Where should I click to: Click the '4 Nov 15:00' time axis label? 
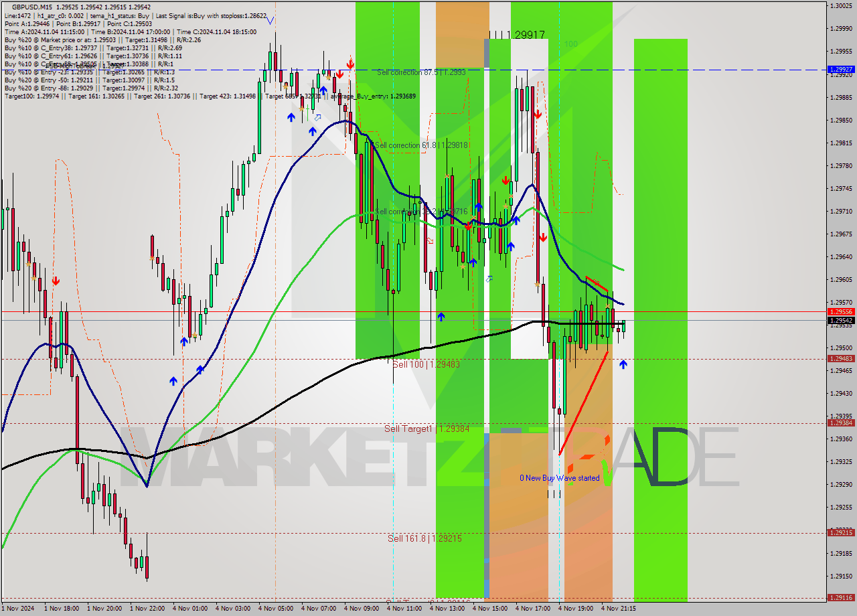(489, 609)
